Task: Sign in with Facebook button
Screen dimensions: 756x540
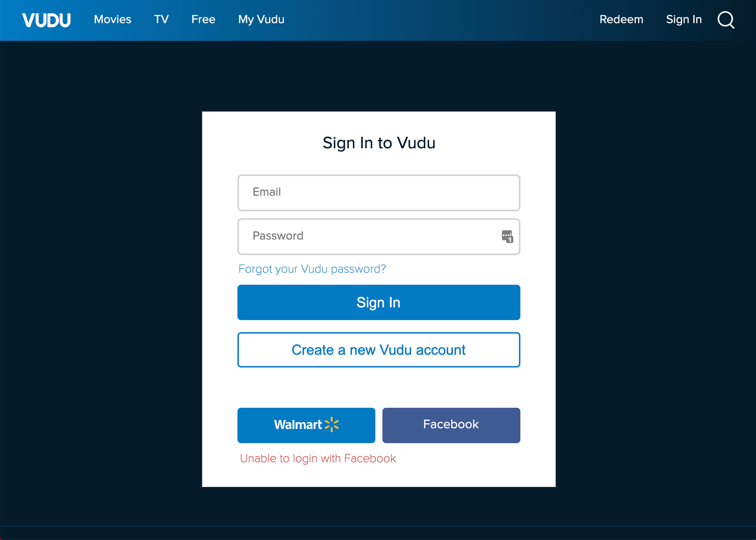Action: [451, 425]
